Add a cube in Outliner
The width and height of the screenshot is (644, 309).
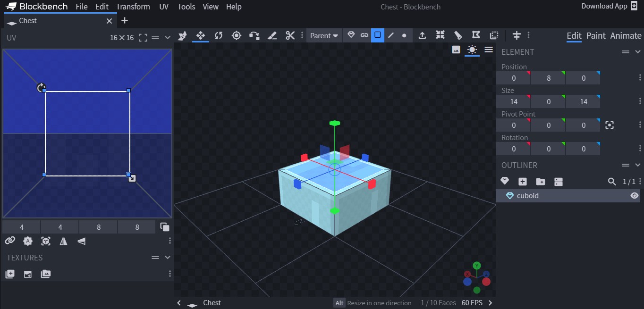click(523, 182)
